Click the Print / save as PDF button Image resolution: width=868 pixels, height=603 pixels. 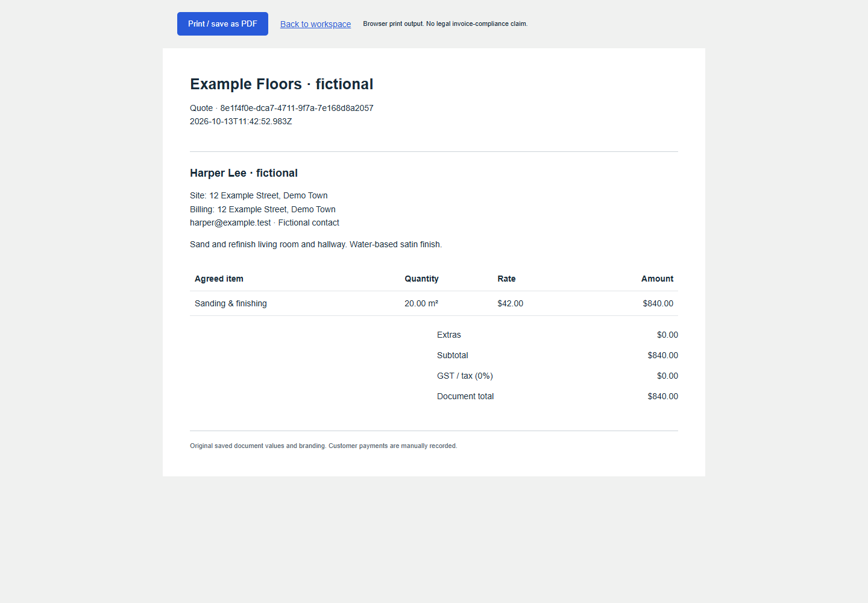click(222, 24)
